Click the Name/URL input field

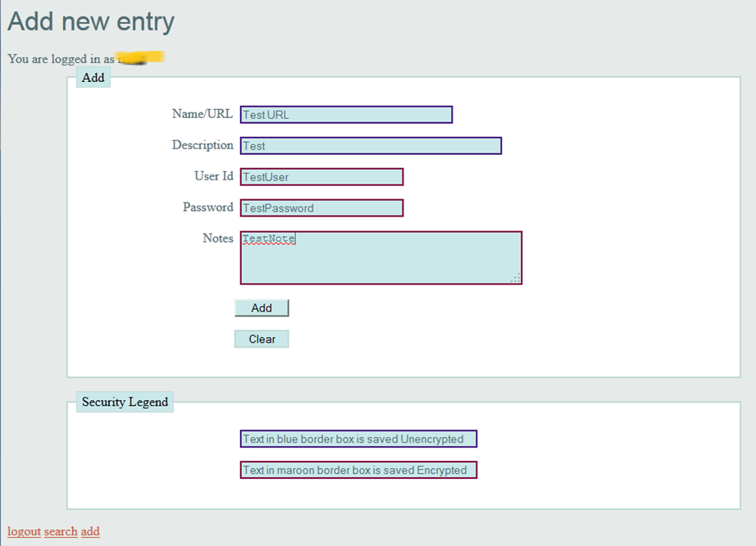(x=346, y=115)
